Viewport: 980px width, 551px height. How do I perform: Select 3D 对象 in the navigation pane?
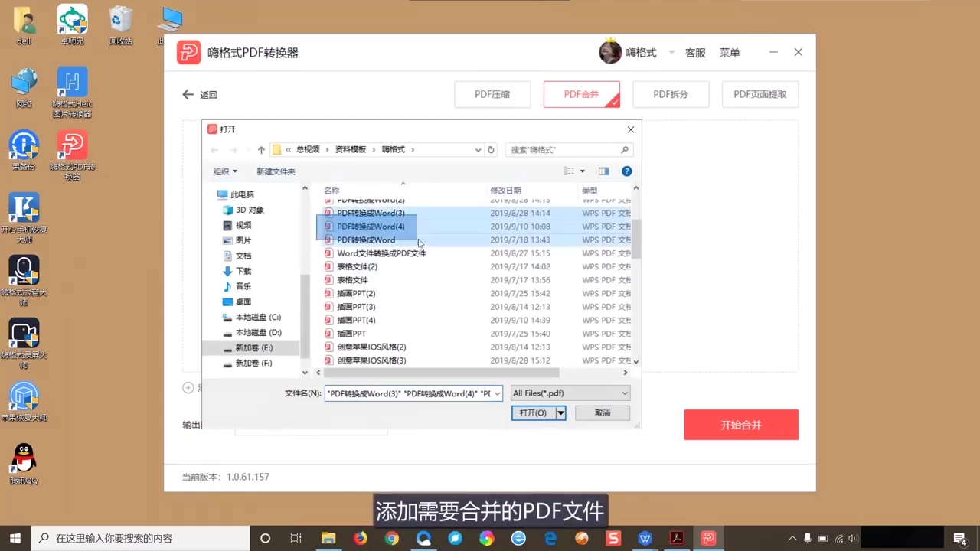pos(243,210)
